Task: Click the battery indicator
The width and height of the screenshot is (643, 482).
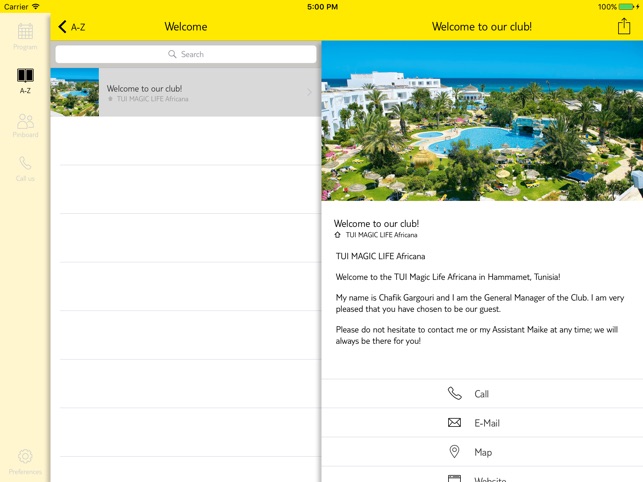Action: [626, 7]
